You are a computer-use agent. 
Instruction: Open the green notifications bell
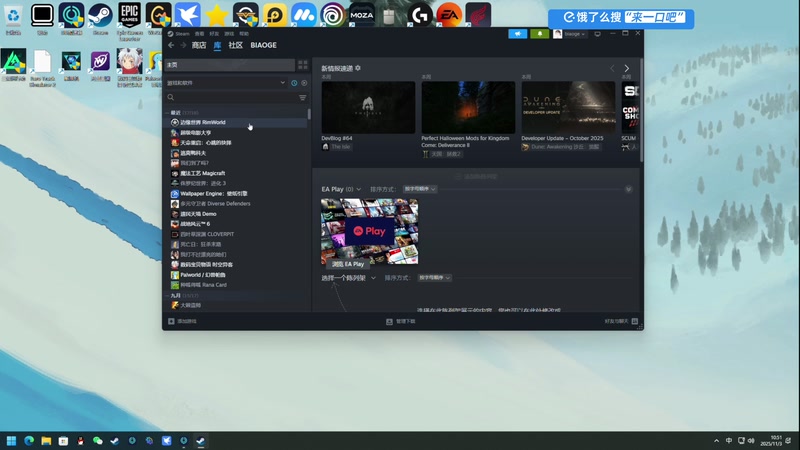pyautogui.click(x=540, y=34)
